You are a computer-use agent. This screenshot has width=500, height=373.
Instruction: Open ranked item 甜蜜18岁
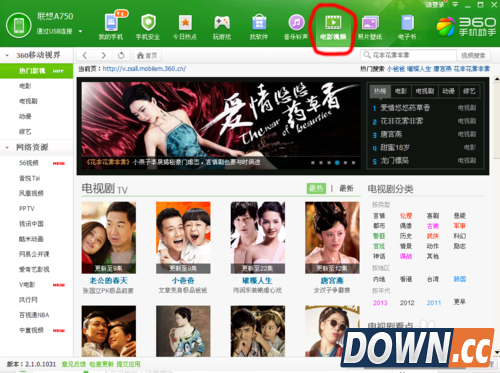395,147
